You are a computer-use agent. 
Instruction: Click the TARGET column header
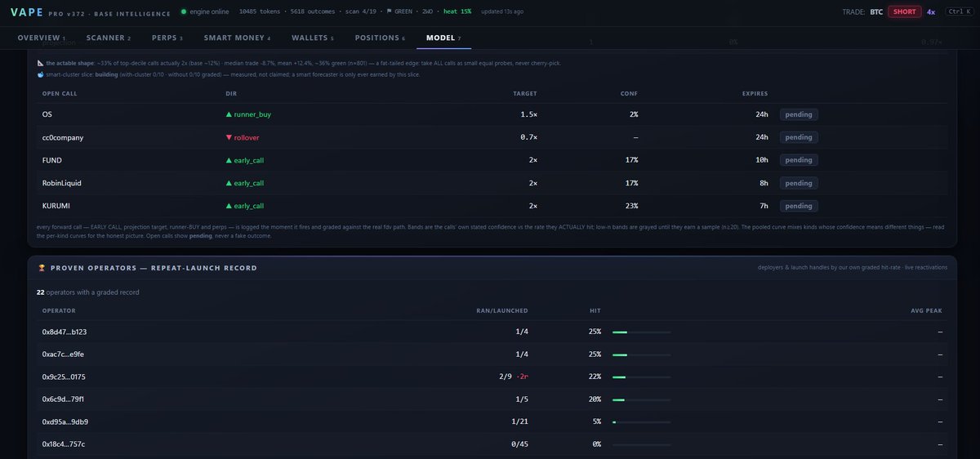click(525, 94)
